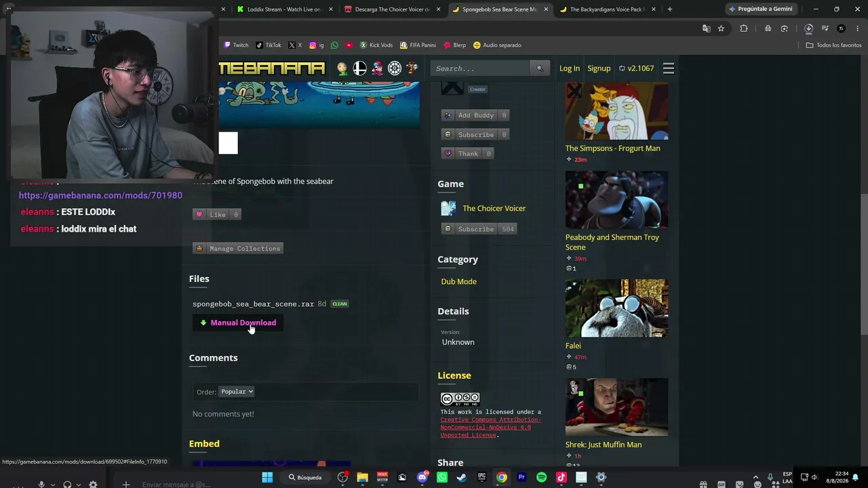
Task: Open the Chrome profile avatar
Action: click(842, 28)
